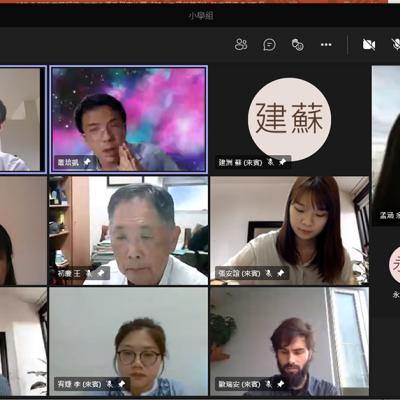Click the 張安誼 (來賓) name label
400x400 pixels.
click(239, 273)
